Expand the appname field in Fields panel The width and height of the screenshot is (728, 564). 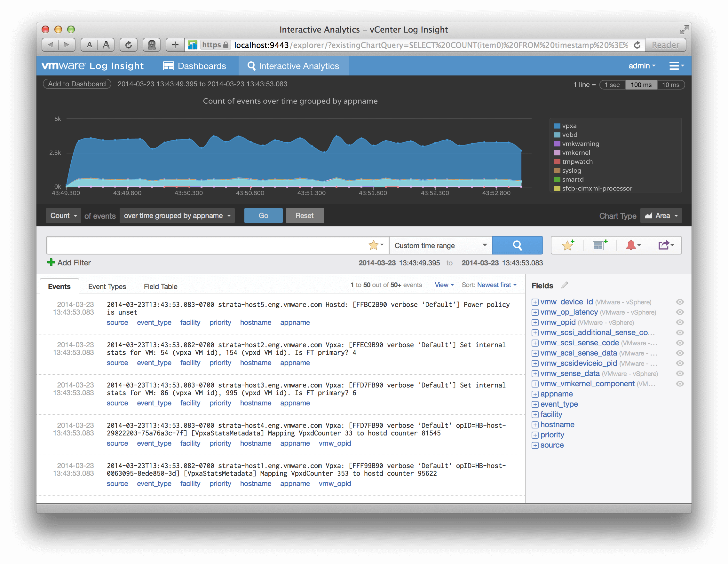click(535, 394)
